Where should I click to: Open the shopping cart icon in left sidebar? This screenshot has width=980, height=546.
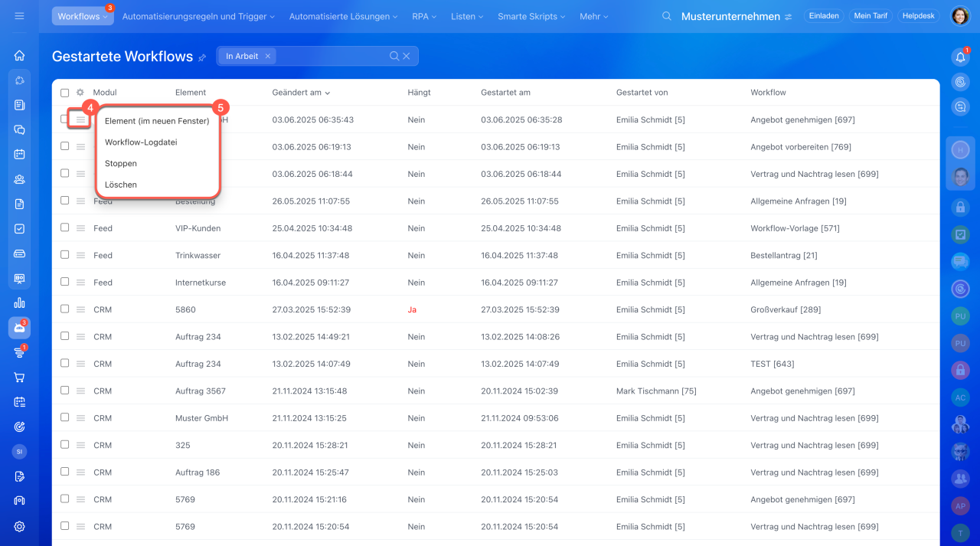tap(19, 377)
